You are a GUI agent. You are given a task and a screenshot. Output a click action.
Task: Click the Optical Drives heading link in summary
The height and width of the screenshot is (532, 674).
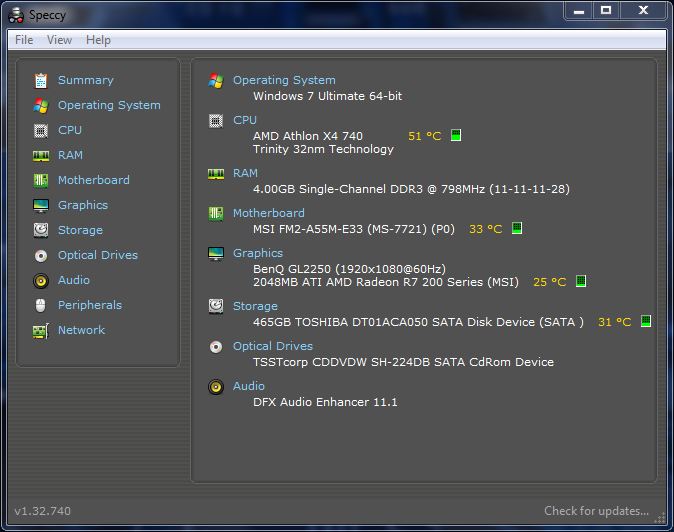tap(273, 346)
